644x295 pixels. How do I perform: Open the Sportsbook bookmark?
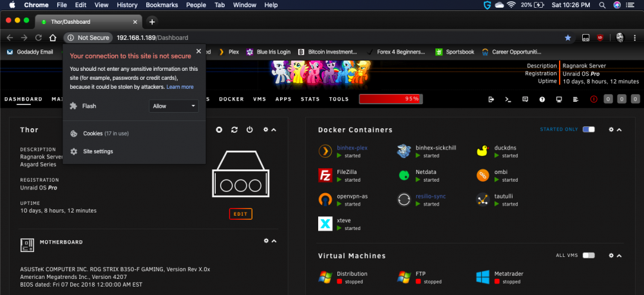click(x=455, y=52)
